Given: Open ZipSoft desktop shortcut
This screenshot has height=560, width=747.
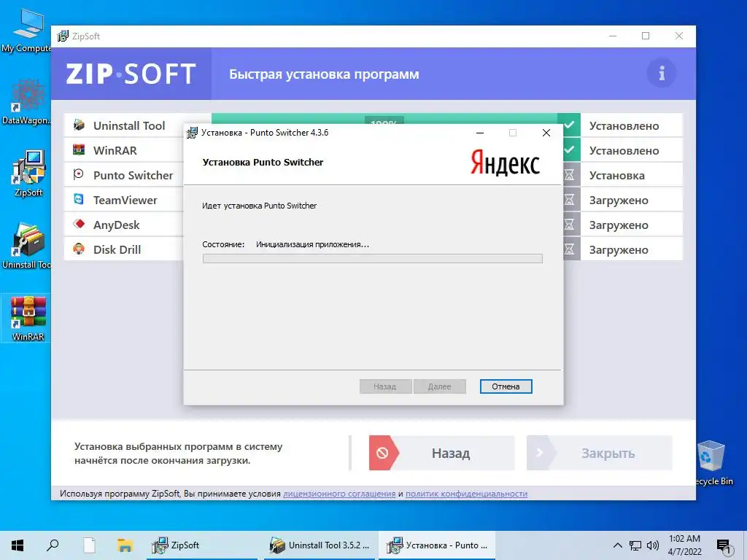Looking at the screenshot, I should tap(28, 174).
